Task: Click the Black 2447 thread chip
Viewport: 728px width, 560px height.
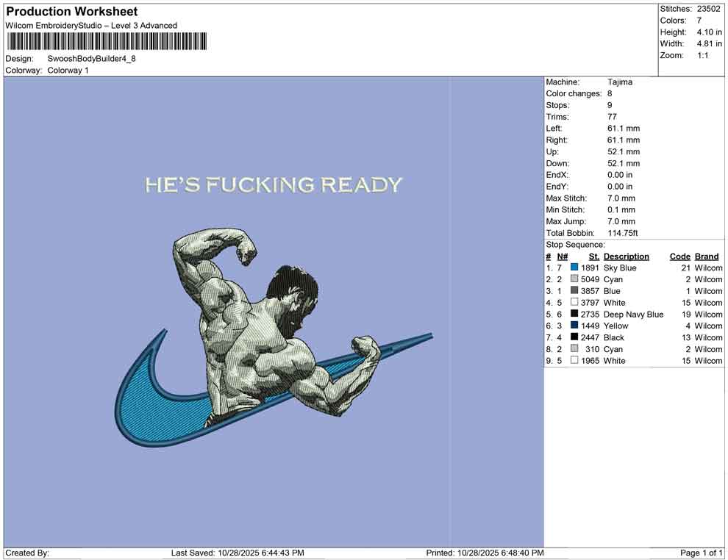Action: click(x=574, y=337)
